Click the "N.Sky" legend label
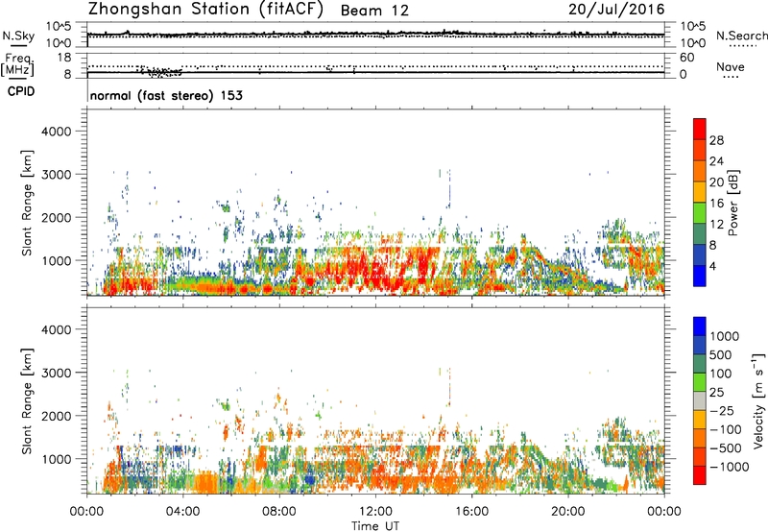Image resolution: width=768 pixels, height=532 pixels. tap(18, 36)
